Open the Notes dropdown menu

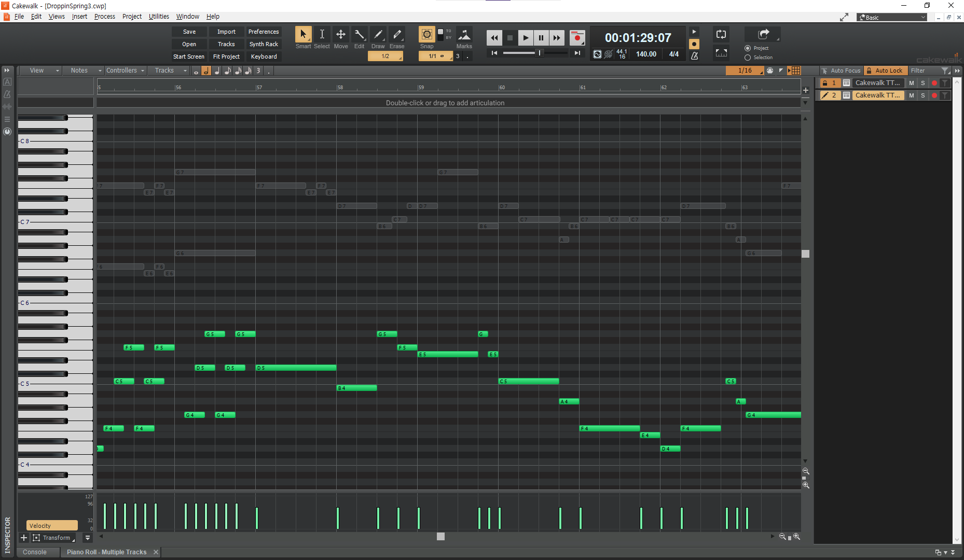click(83, 71)
